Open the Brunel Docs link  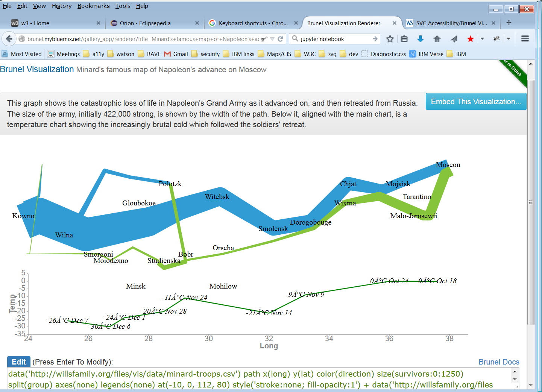[x=499, y=362]
